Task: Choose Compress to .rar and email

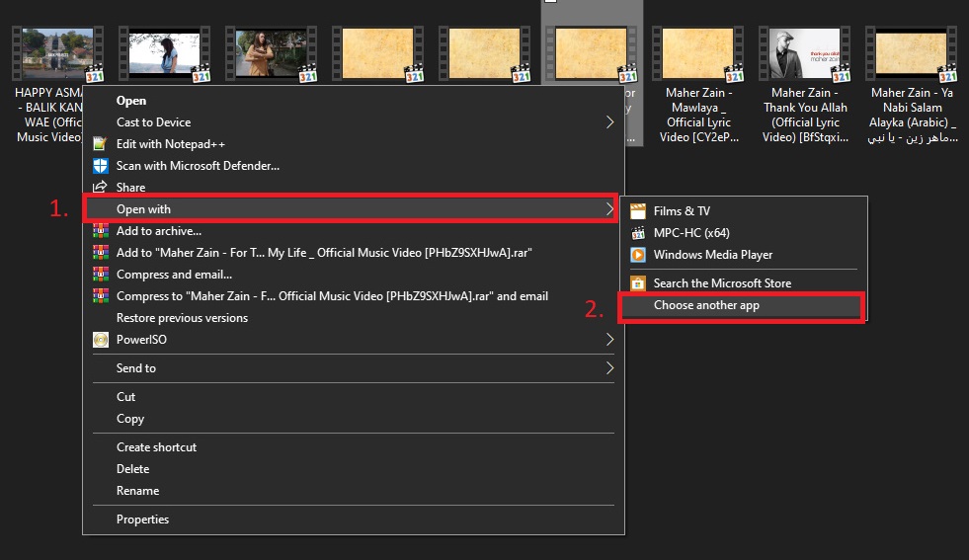Action: coord(354,296)
